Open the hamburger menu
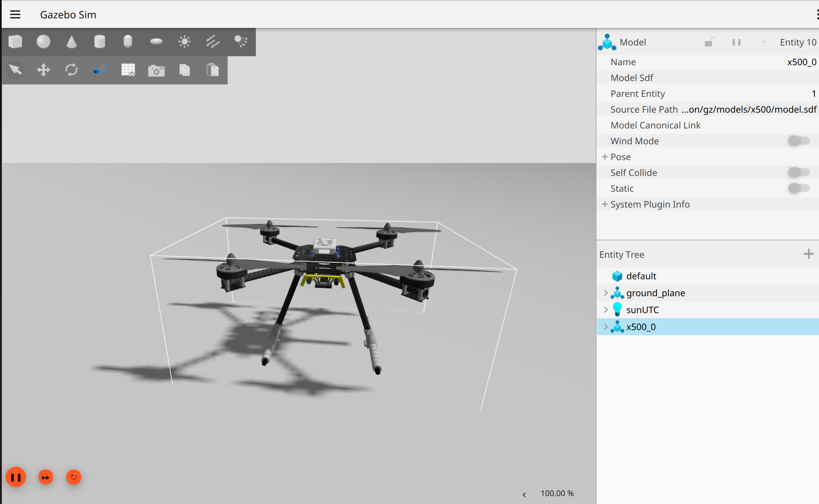The width and height of the screenshot is (819, 504). point(15,15)
